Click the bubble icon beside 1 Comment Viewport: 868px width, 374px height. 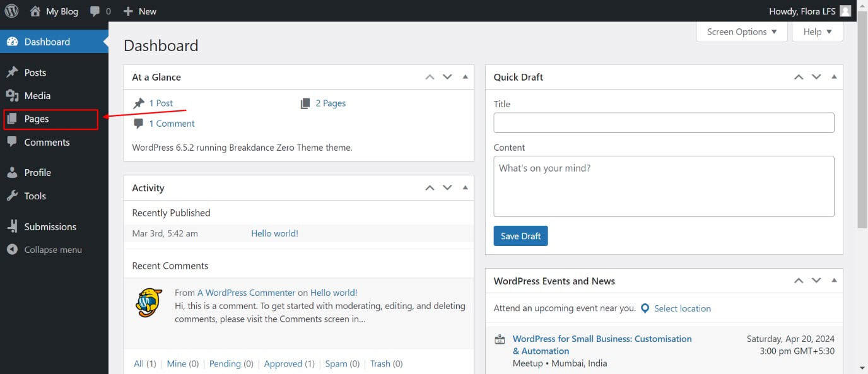[x=139, y=124]
